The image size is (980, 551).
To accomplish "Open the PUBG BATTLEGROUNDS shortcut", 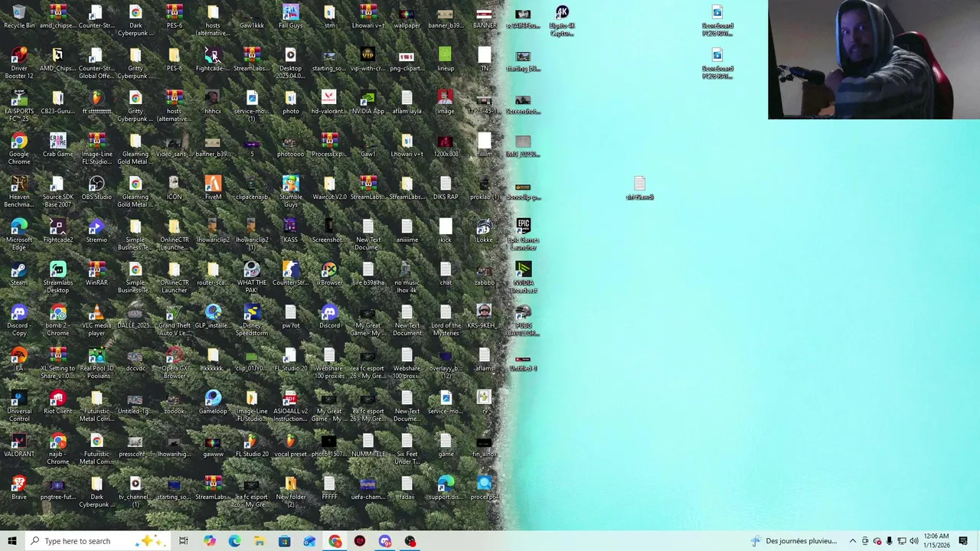I will point(524,321).
